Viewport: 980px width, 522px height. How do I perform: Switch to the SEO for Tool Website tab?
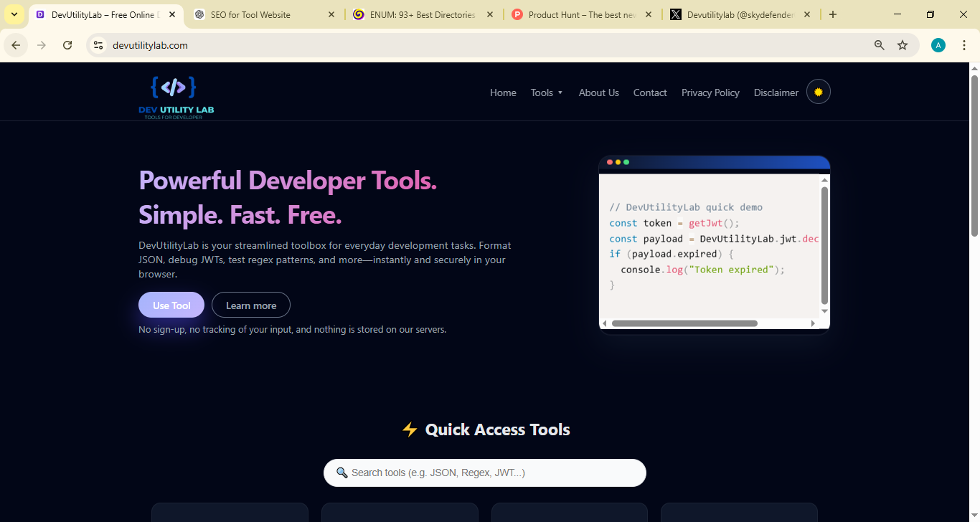(x=251, y=14)
